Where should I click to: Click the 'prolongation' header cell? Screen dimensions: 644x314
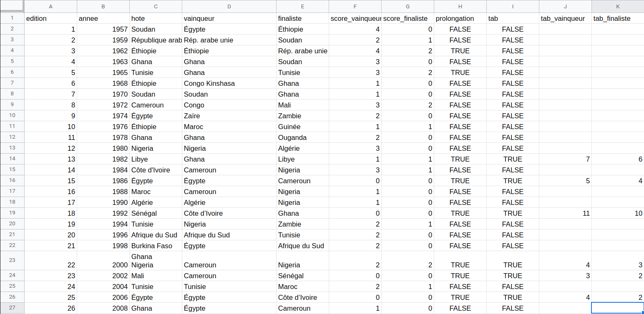click(460, 18)
